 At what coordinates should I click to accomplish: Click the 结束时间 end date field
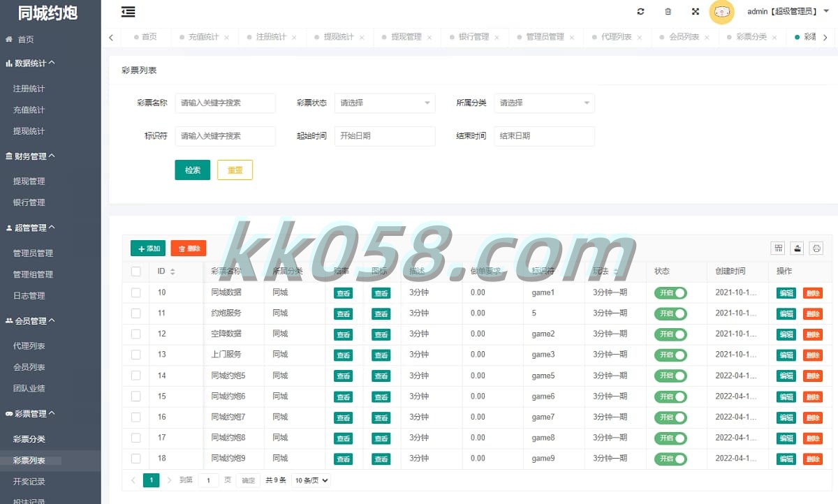click(544, 136)
